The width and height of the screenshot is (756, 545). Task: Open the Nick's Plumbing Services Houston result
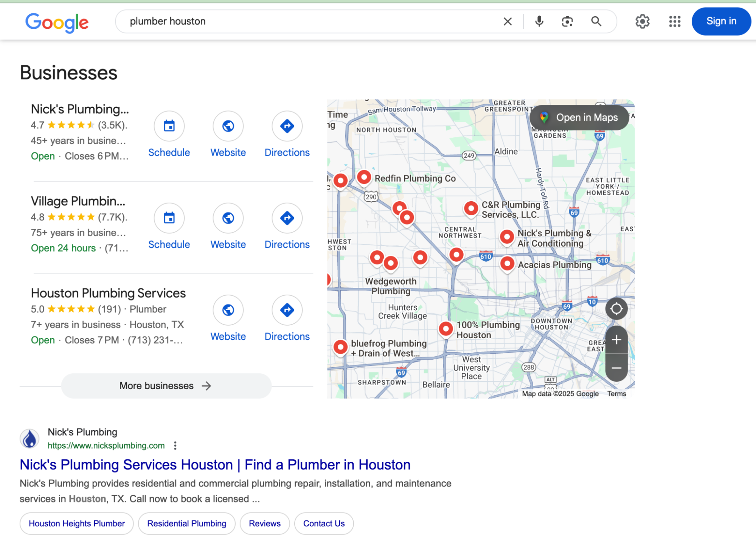[x=215, y=464]
